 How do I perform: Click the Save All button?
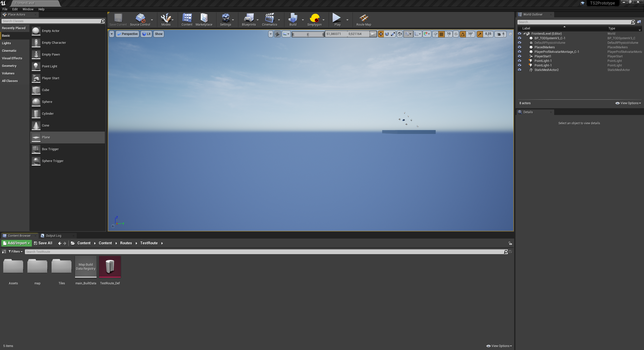[x=43, y=243]
